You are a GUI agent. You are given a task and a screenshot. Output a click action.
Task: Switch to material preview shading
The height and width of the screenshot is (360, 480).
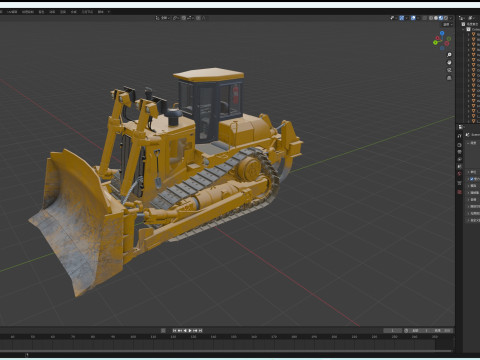point(441,18)
